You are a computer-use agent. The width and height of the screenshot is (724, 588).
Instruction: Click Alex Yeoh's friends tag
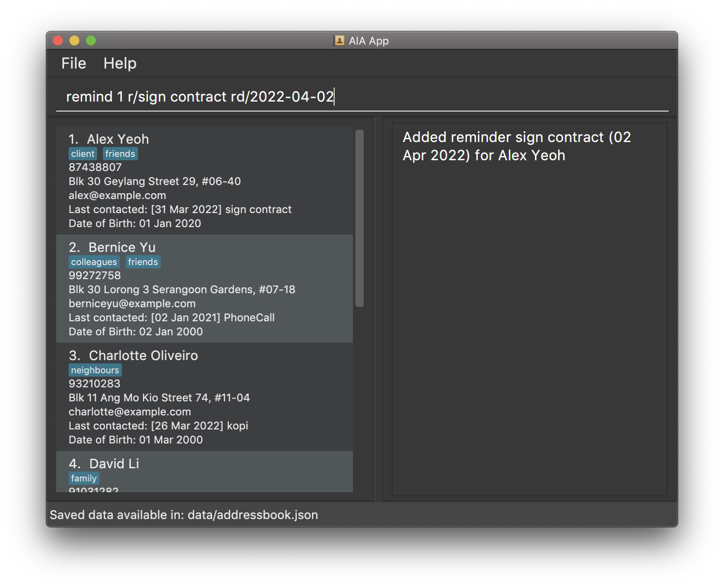pos(120,154)
